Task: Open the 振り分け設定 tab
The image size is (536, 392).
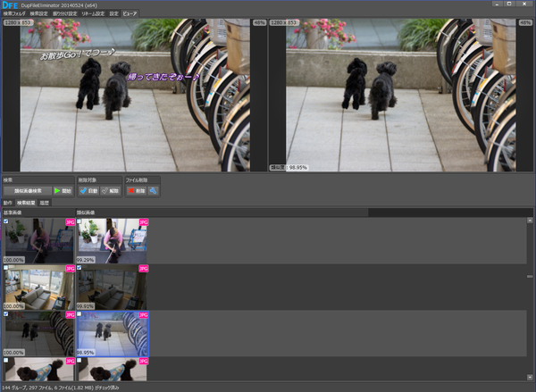Action: pyautogui.click(x=65, y=13)
